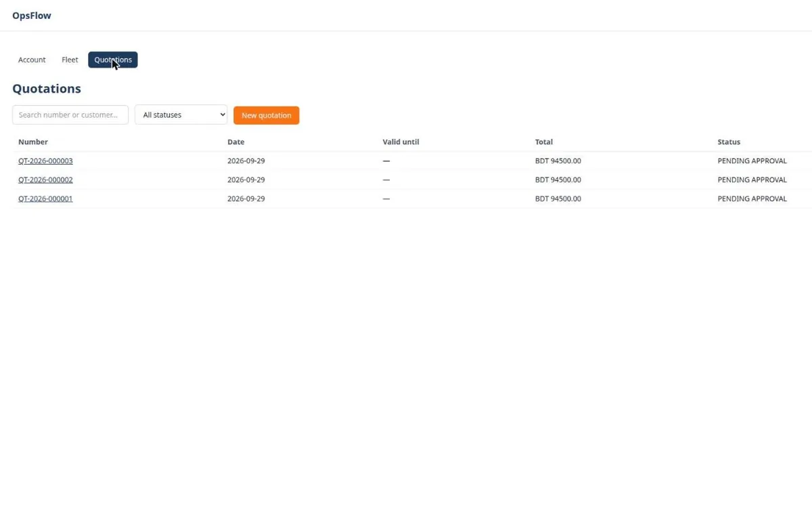The image size is (812, 508).
Task: Click the Status column header
Action: 729,142
